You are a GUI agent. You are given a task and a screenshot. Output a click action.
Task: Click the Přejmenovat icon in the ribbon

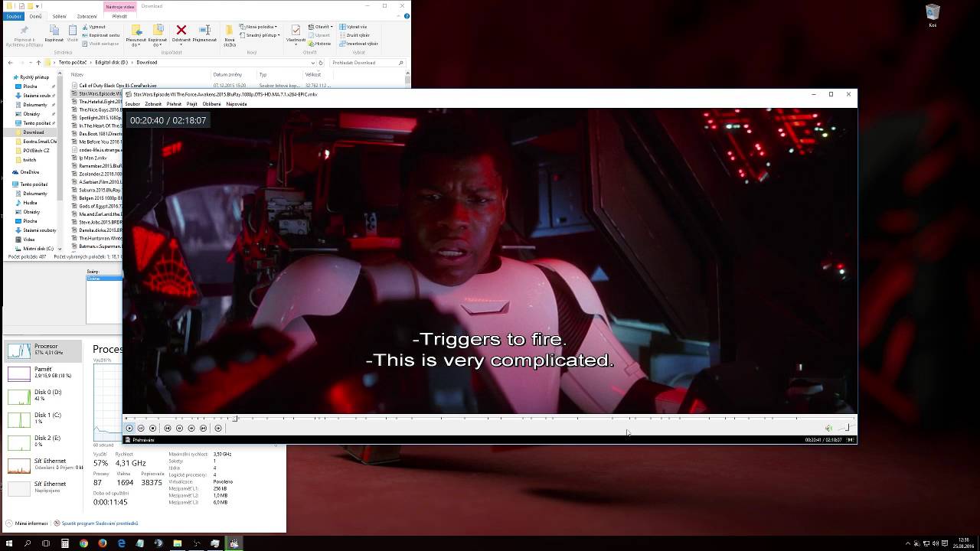coord(204,34)
